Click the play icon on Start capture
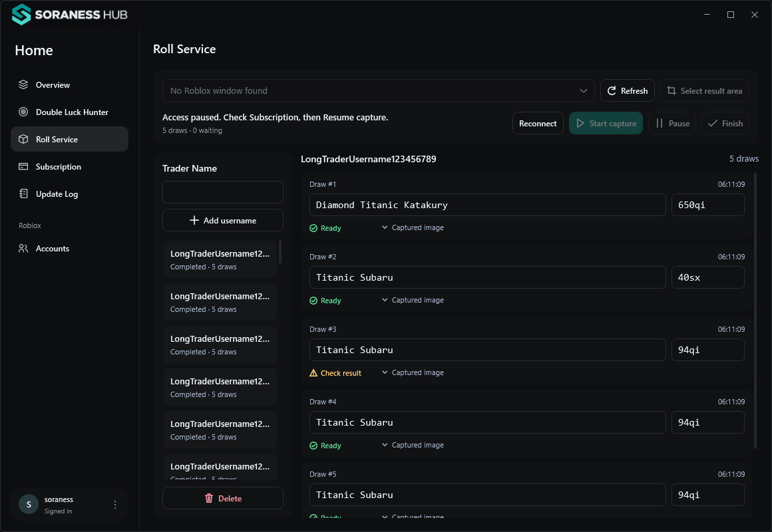 point(580,123)
